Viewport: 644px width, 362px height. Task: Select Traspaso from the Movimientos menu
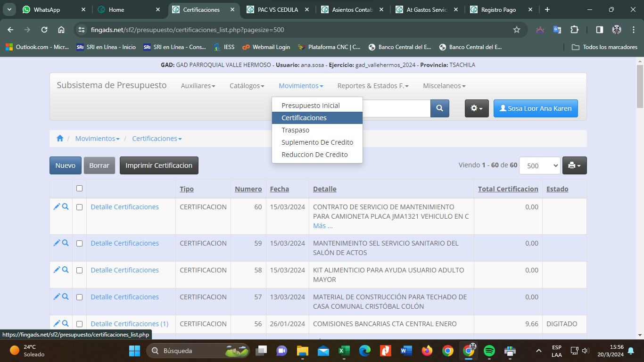click(296, 130)
